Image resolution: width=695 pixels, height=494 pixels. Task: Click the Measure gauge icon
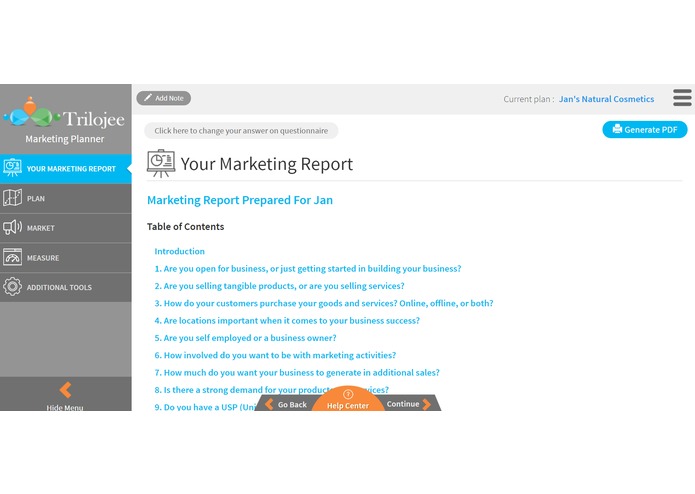(x=12, y=257)
